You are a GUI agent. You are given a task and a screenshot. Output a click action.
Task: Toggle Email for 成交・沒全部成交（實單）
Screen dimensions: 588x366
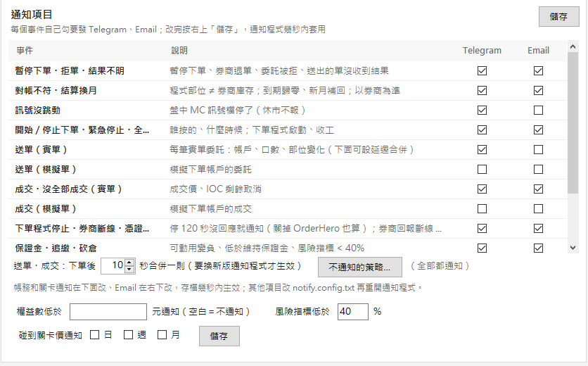pyautogui.click(x=538, y=189)
